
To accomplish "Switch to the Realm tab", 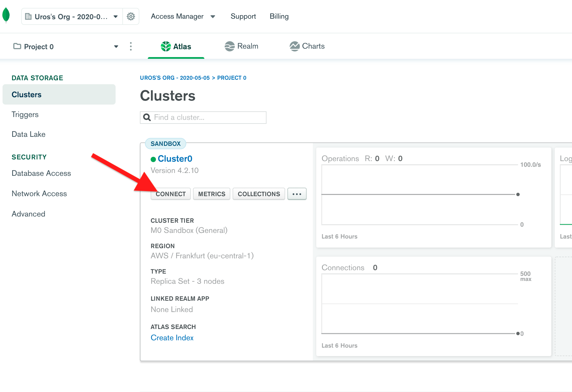I will tap(242, 46).
